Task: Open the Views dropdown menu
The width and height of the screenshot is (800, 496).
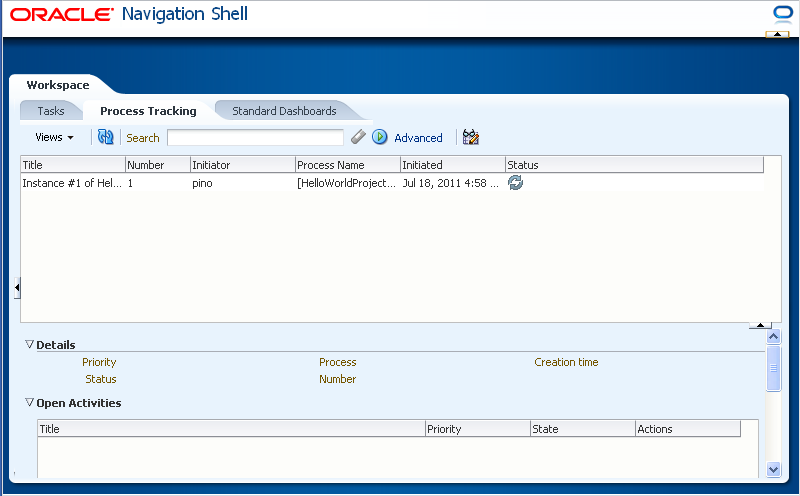Action: click(54, 137)
